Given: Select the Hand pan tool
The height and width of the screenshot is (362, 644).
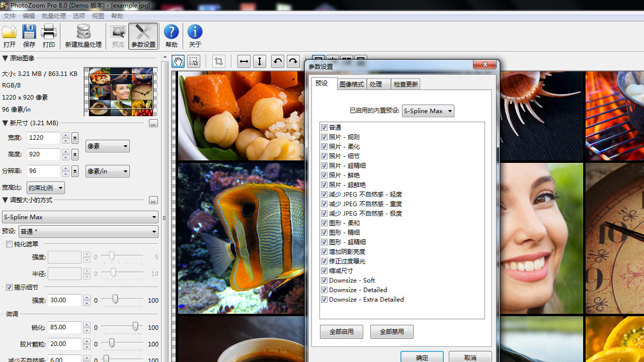Looking at the screenshot, I should [178, 61].
